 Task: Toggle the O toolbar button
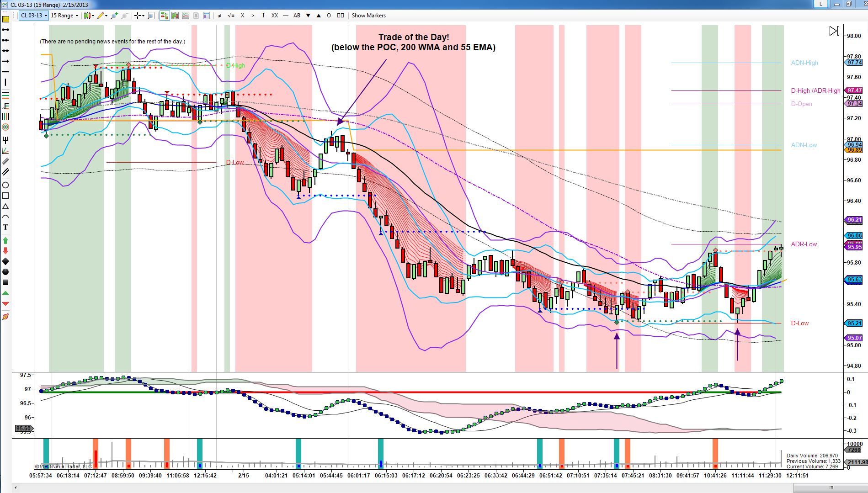329,16
